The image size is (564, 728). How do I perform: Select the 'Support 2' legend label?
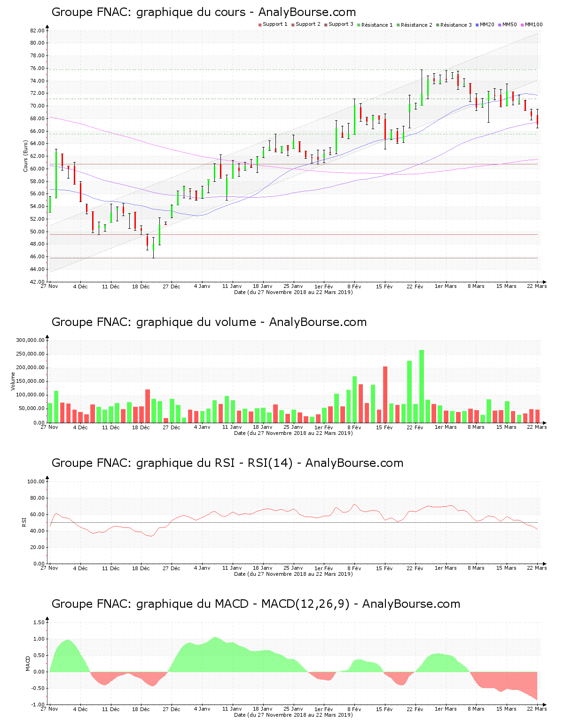308,24
